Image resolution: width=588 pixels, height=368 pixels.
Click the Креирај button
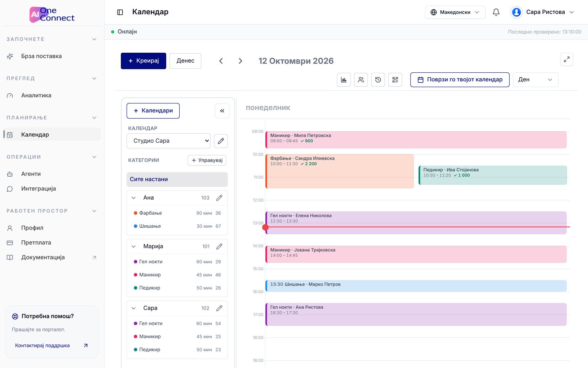tap(143, 61)
